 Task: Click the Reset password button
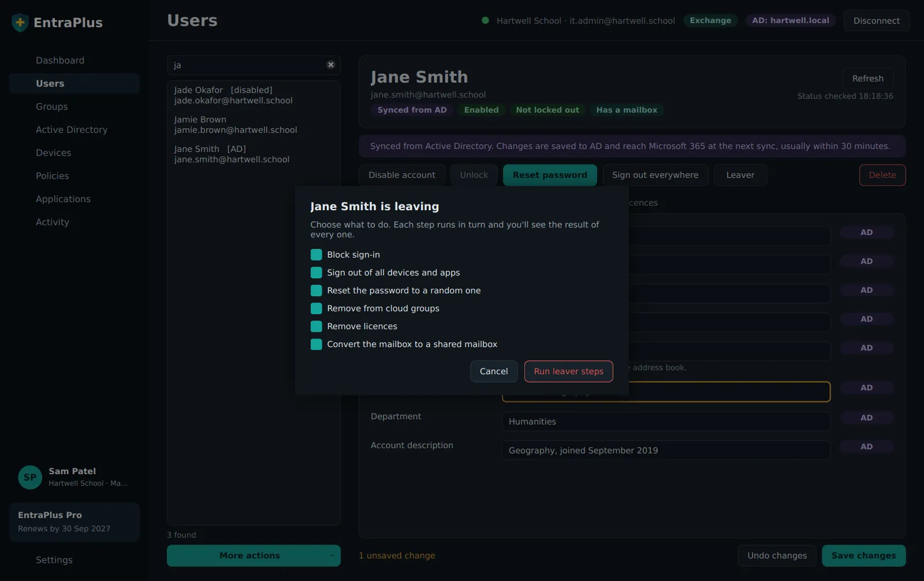click(550, 175)
